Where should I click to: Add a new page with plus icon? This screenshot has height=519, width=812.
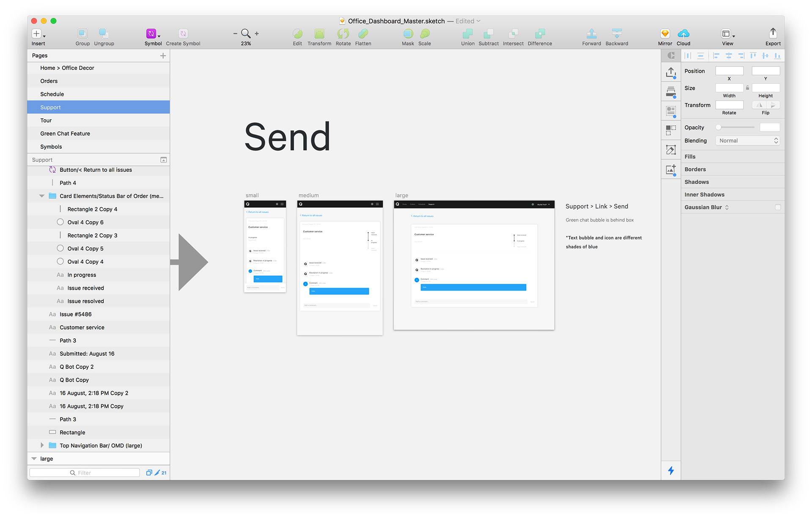point(163,55)
